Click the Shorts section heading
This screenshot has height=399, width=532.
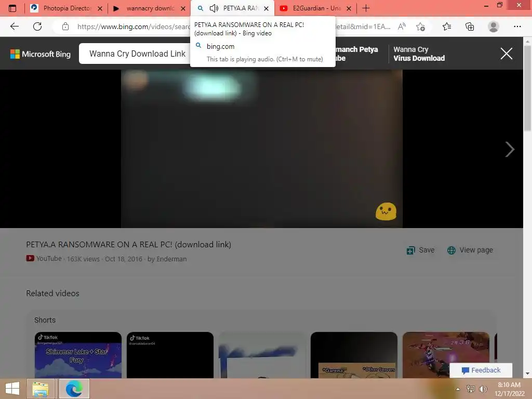[45, 320]
